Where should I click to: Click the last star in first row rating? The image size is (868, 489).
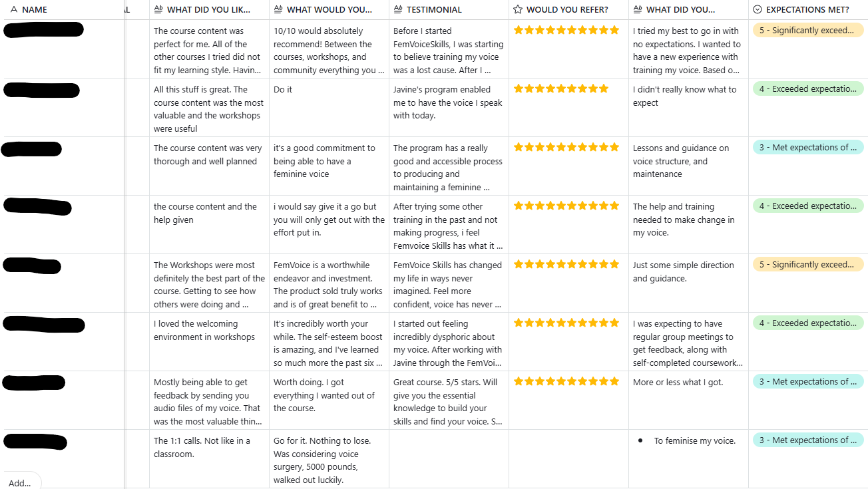623,30
